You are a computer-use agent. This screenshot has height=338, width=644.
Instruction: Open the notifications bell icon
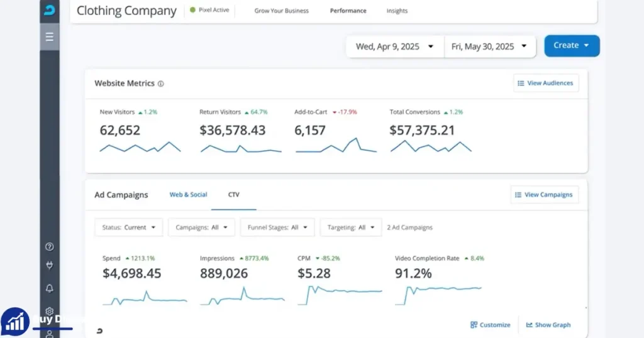[x=49, y=288]
